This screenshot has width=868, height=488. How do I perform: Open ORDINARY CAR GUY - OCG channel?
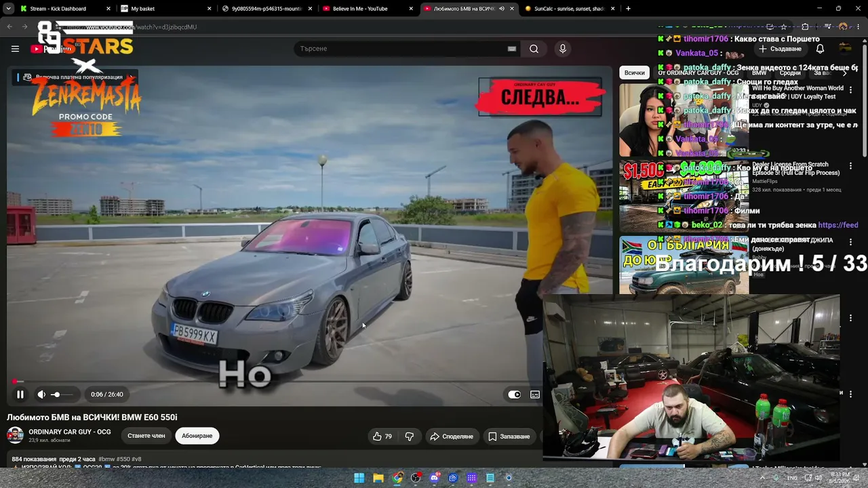coord(69,432)
